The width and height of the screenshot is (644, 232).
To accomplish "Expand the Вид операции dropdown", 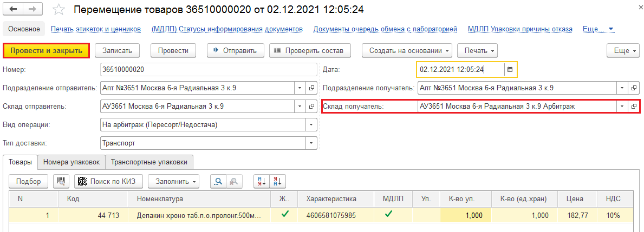I will (x=311, y=125).
